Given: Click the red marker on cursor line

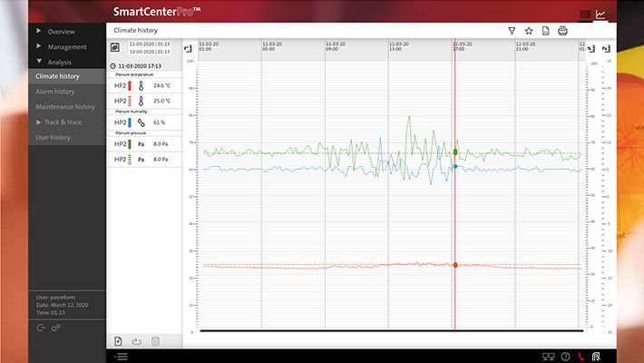Looking at the screenshot, I should click(x=455, y=265).
